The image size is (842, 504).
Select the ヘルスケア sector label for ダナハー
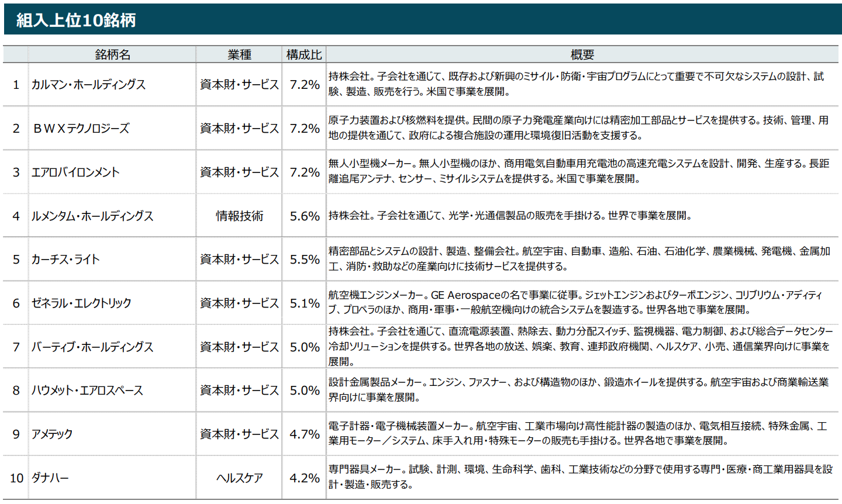[239, 477]
